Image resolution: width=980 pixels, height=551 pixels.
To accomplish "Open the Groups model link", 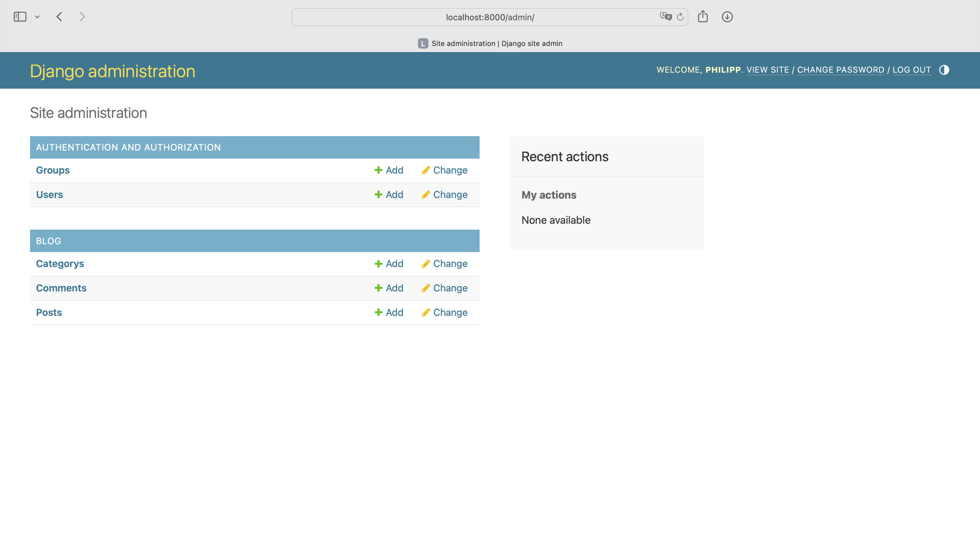I will (x=53, y=170).
